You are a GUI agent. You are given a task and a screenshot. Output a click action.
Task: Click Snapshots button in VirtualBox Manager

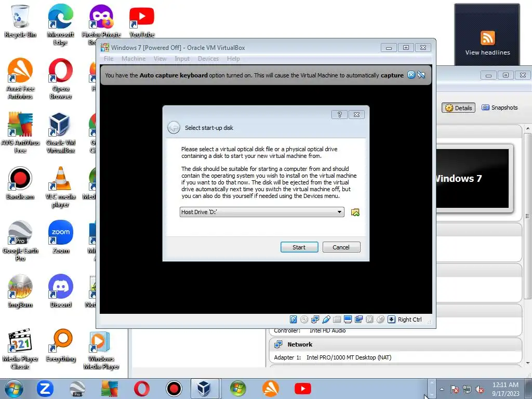499,108
